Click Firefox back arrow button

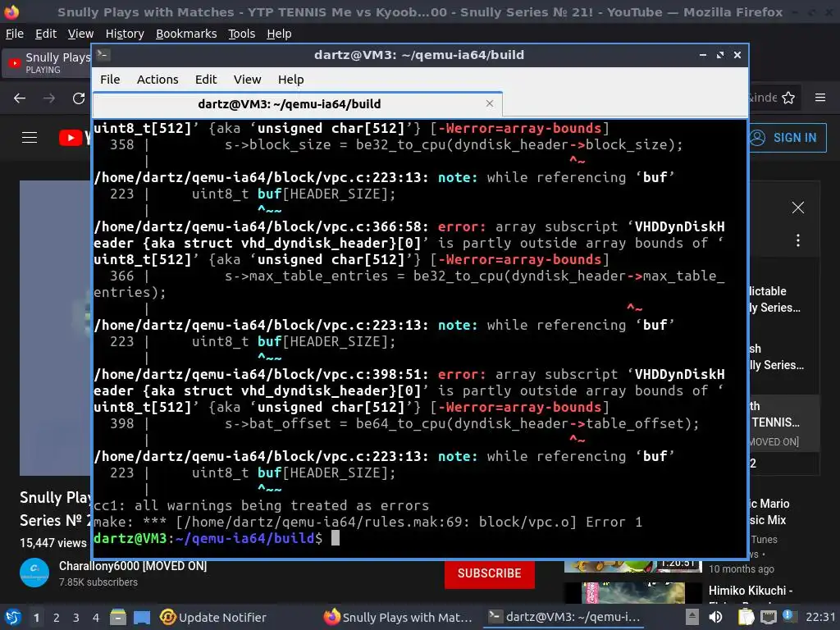pos(20,98)
